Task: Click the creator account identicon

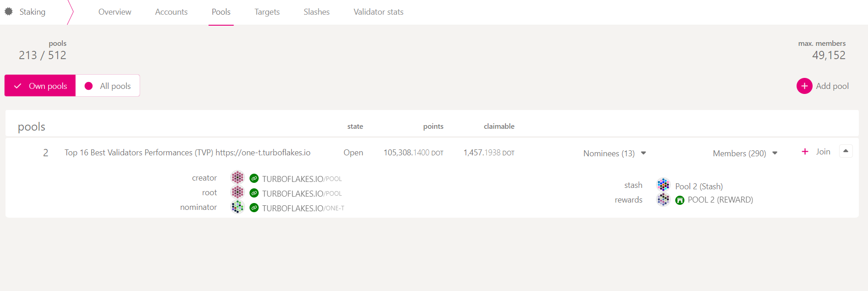Action: [x=237, y=177]
